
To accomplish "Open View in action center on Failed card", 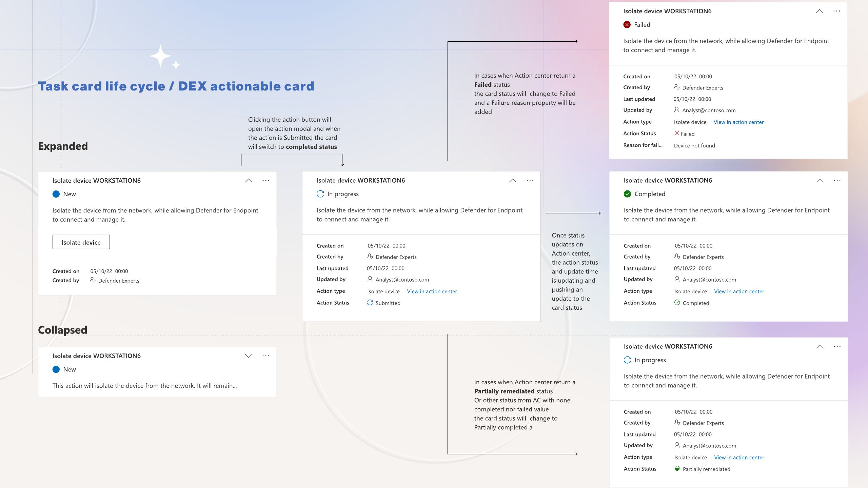I will tap(738, 122).
